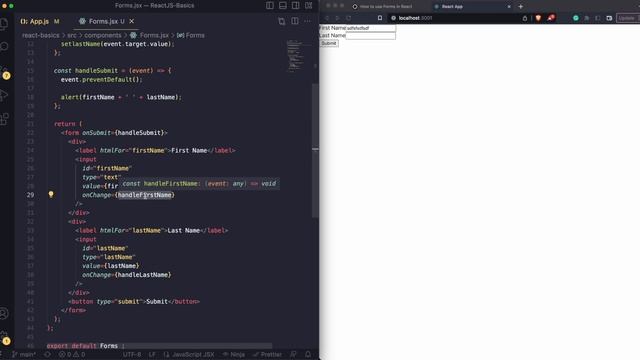Click the editor vertical scrollbar

click(315, 150)
